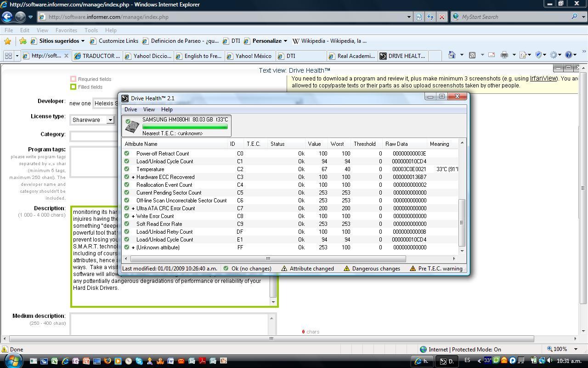Click the search magnifier icon

point(574,17)
